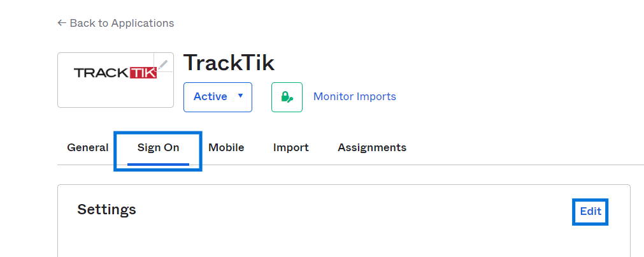Click the Back to Applications link text
Image resolution: width=644 pixels, height=257 pixels.
coord(122,23)
